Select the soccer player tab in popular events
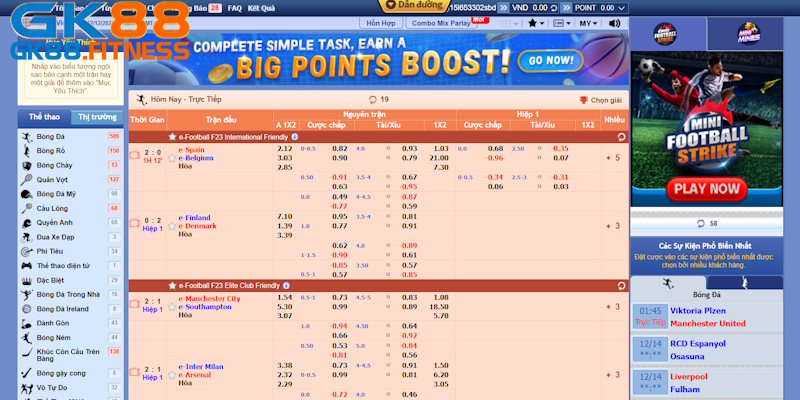This screenshot has width=800, height=400. click(668, 283)
